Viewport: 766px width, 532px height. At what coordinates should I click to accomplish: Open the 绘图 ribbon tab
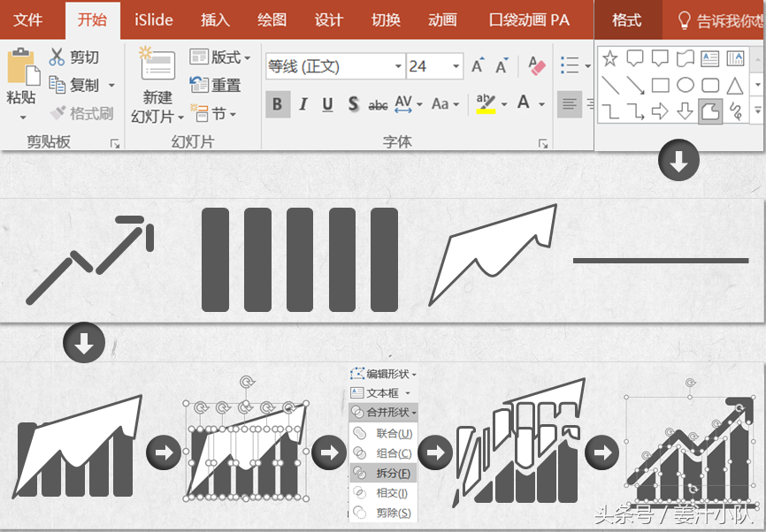click(x=272, y=20)
